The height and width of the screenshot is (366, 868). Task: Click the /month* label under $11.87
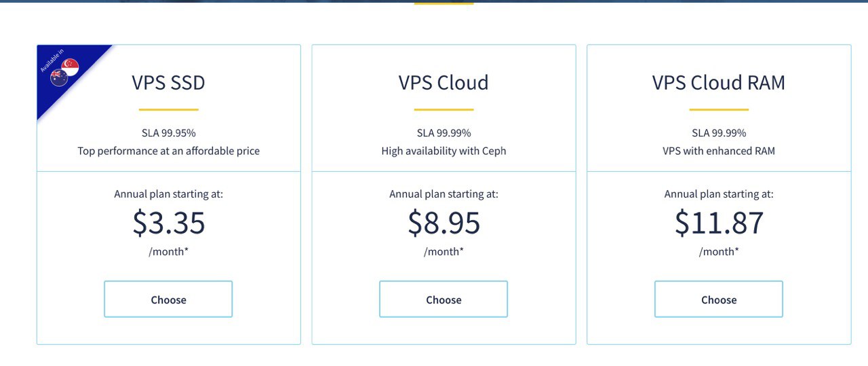click(719, 252)
